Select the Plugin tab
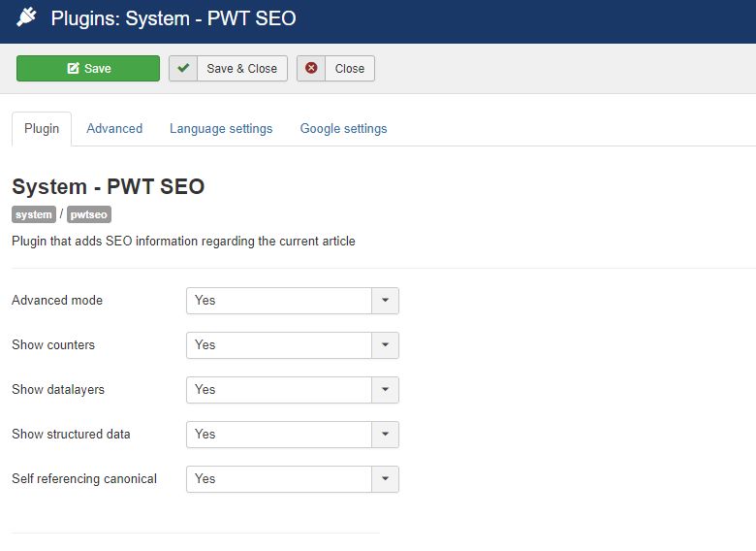 (42, 128)
